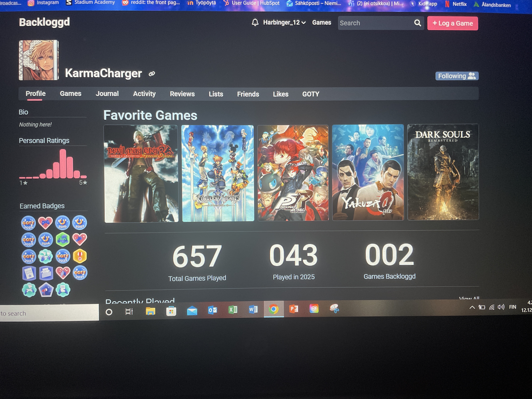Go to the Backloggd home logo

coord(44,22)
